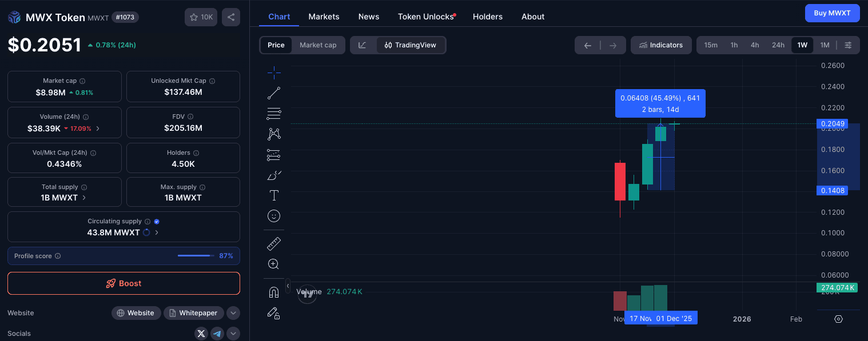868x341 pixels.
Task: Open the emoji sticker tool
Action: coord(274,216)
